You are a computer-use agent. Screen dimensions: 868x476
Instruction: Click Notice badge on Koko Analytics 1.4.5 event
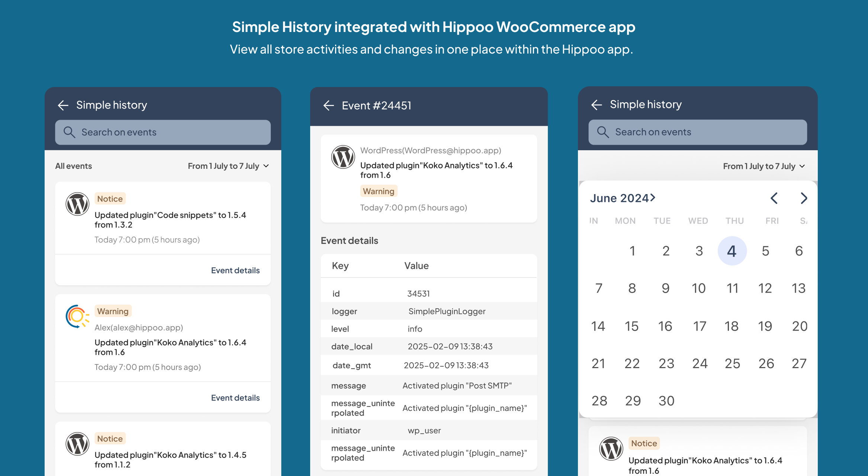point(110,438)
